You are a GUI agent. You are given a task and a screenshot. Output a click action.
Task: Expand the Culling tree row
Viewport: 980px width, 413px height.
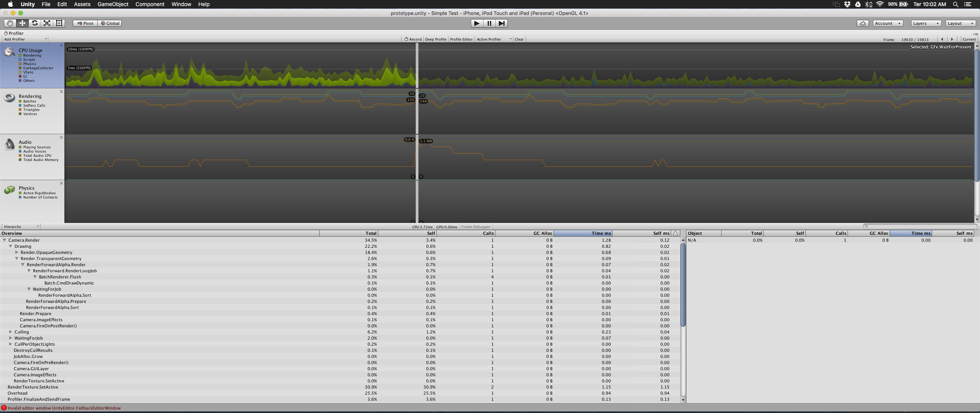coord(11,332)
